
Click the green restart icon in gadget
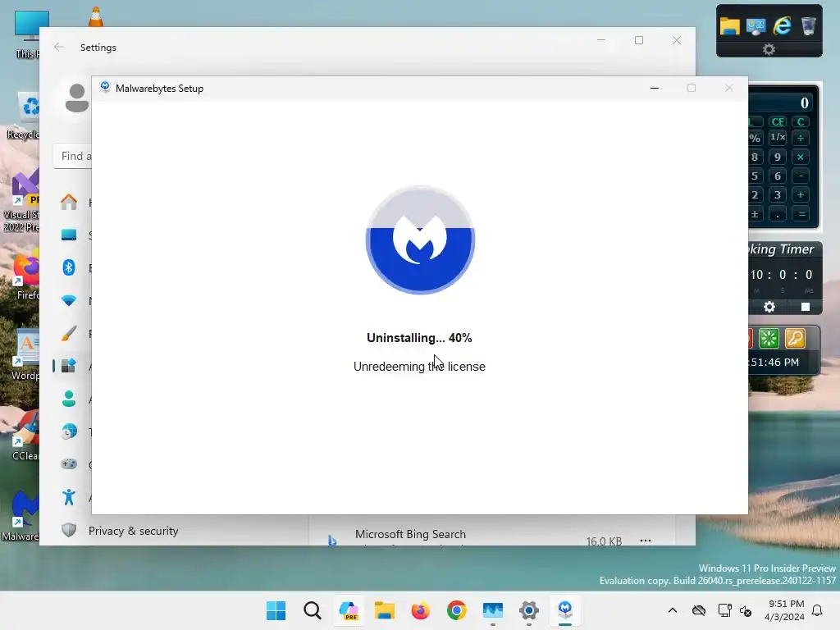[769, 338]
